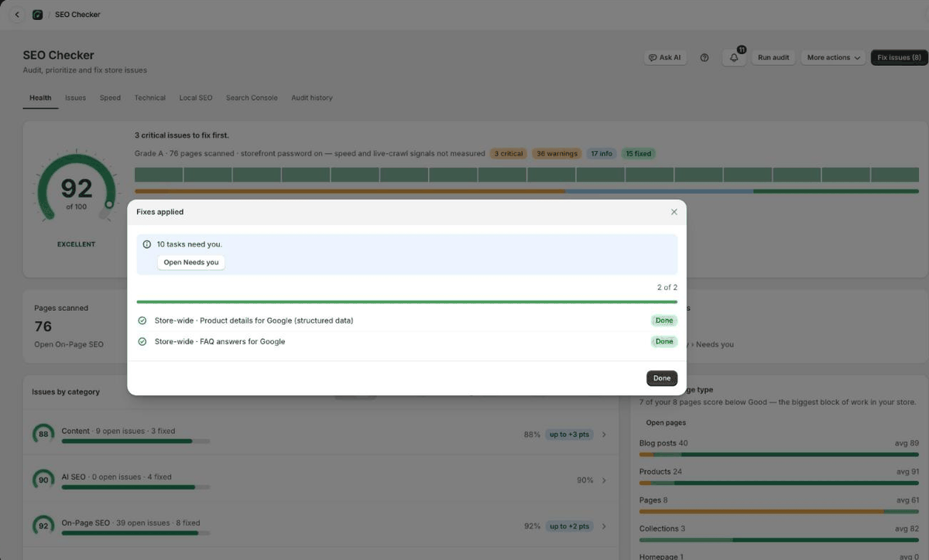Click the info icon beside 10 tasks need you
The image size is (929, 560).
point(147,244)
